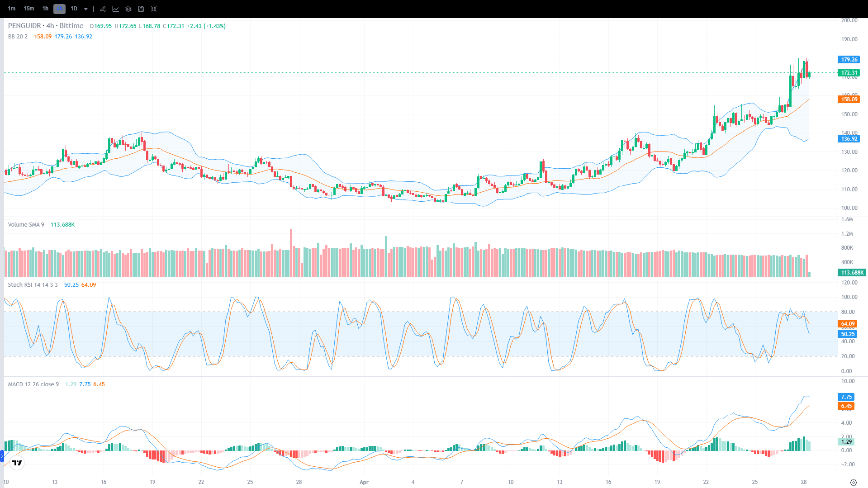Exit fullscreen using the collapse arrows icon

point(154,9)
